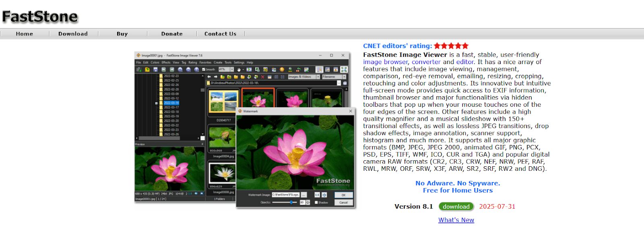Click the full screen view icon
This screenshot has height=236, width=644.
tap(344, 70)
